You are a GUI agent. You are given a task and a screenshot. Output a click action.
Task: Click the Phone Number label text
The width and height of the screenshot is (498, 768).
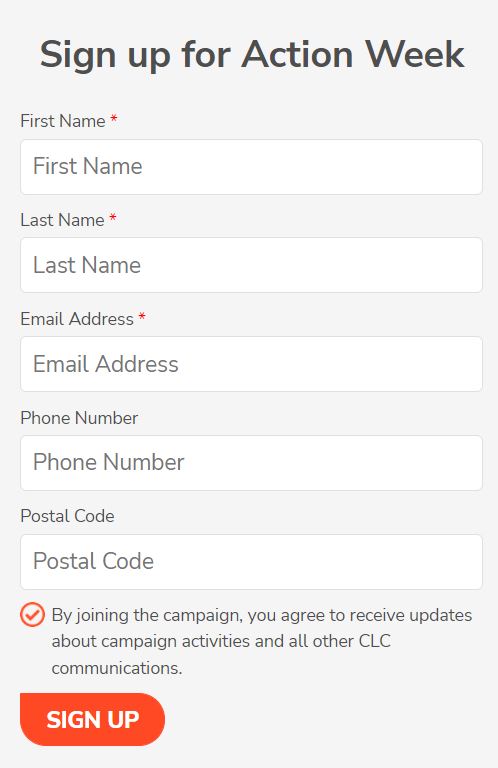79,418
